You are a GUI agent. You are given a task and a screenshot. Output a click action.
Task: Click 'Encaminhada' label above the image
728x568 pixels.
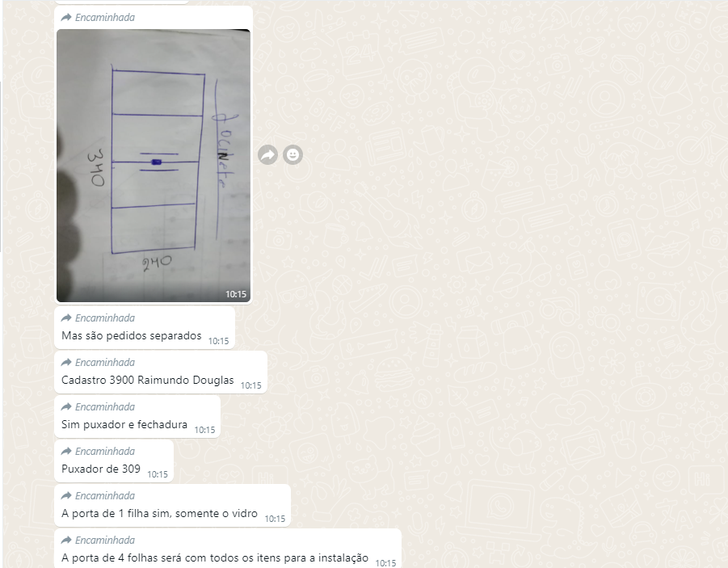coord(105,18)
